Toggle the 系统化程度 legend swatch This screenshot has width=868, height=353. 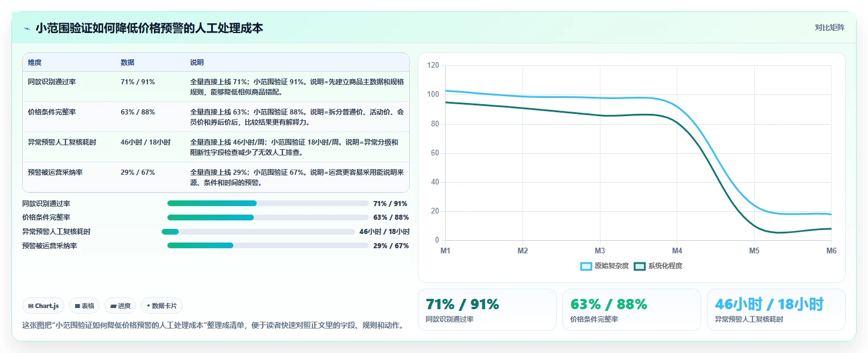pos(640,266)
